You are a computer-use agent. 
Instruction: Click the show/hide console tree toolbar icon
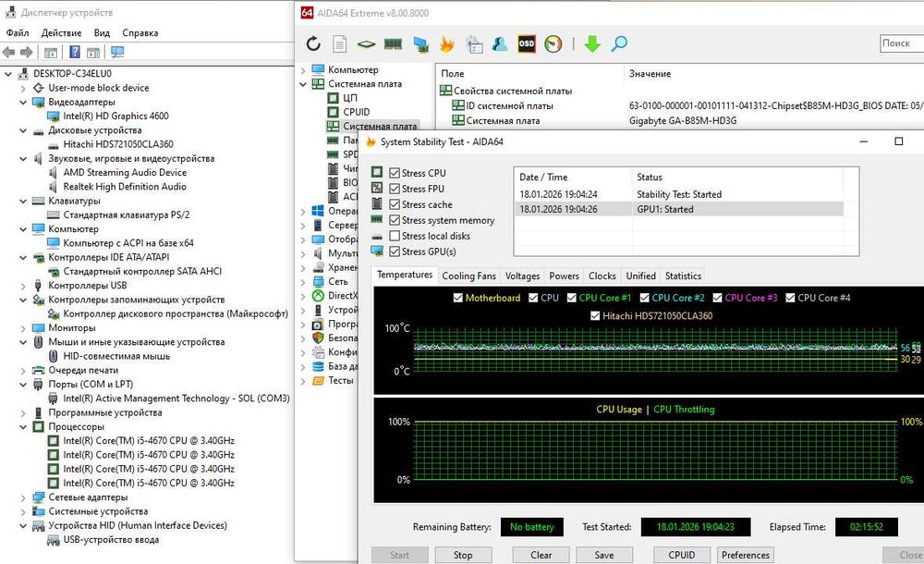tap(51, 53)
